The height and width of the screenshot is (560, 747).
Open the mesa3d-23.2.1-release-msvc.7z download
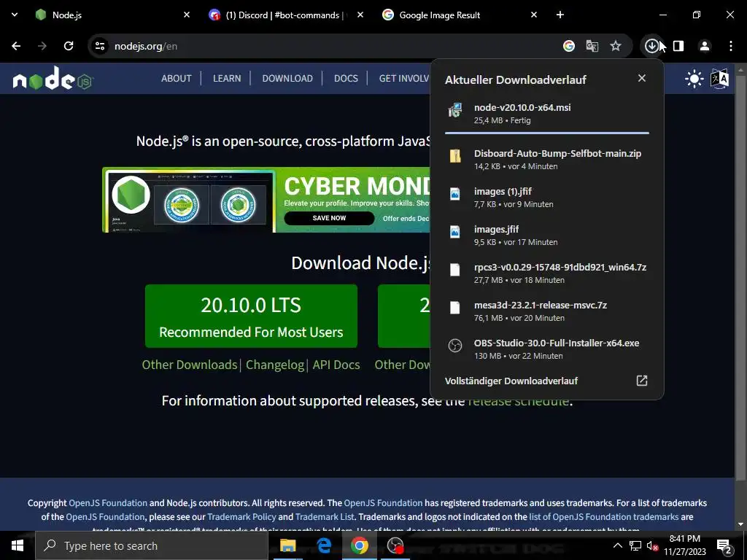pyautogui.click(x=547, y=311)
